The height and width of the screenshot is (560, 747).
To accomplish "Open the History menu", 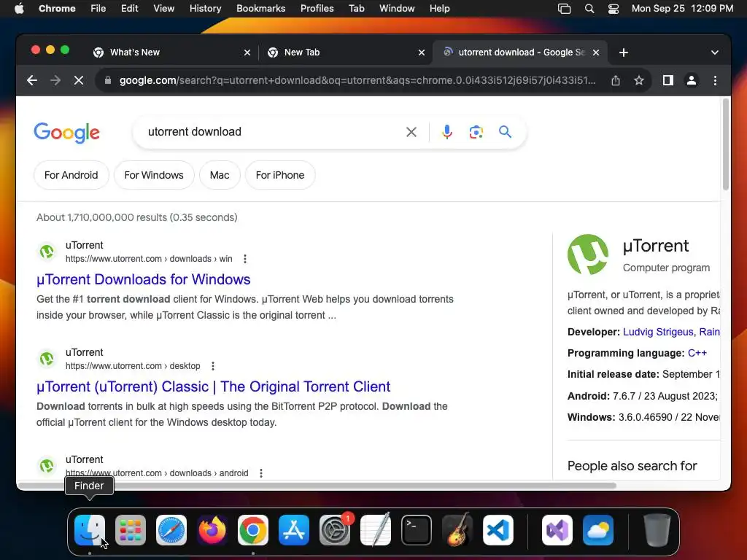I will pos(205,9).
